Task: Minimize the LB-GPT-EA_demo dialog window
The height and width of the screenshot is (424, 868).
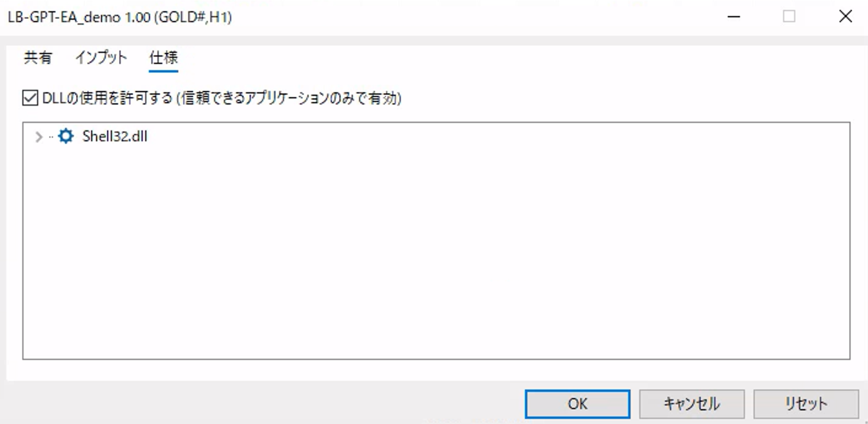Action: (733, 17)
